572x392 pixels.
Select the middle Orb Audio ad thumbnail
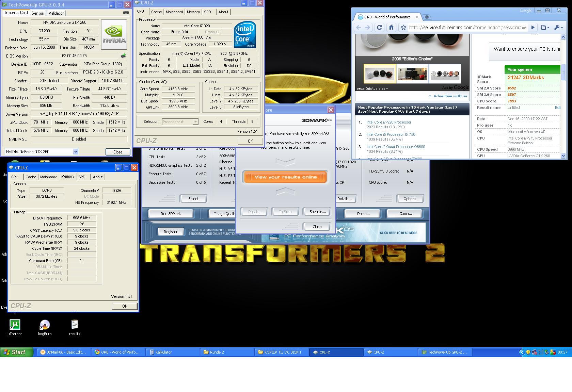[412, 73]
